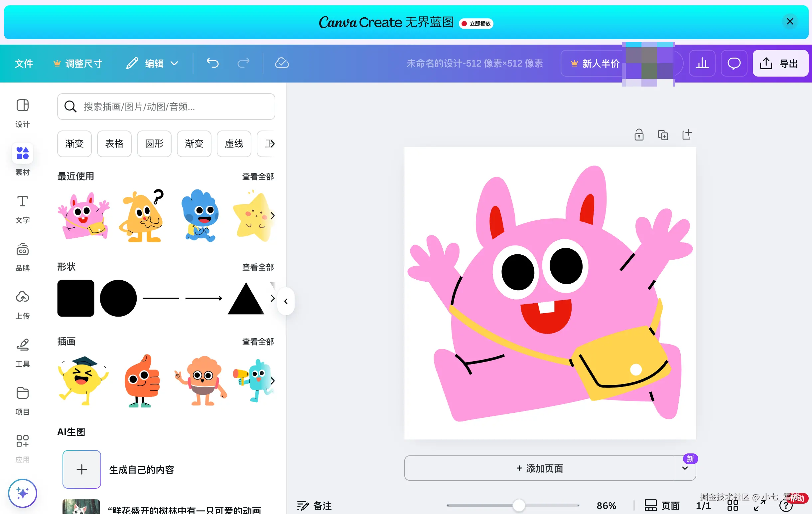Click 查看全部 next to 形状
The image size is (812, 514).
click(x=258, y=267)
